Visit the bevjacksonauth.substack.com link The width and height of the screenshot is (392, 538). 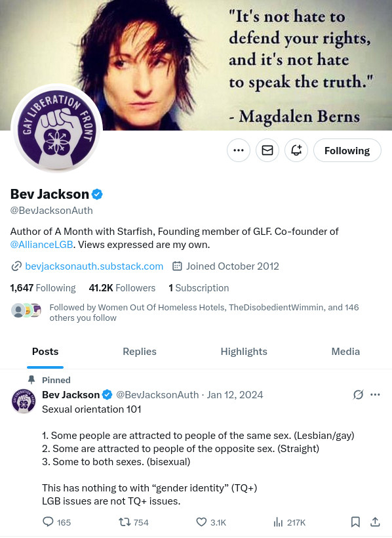94,266
